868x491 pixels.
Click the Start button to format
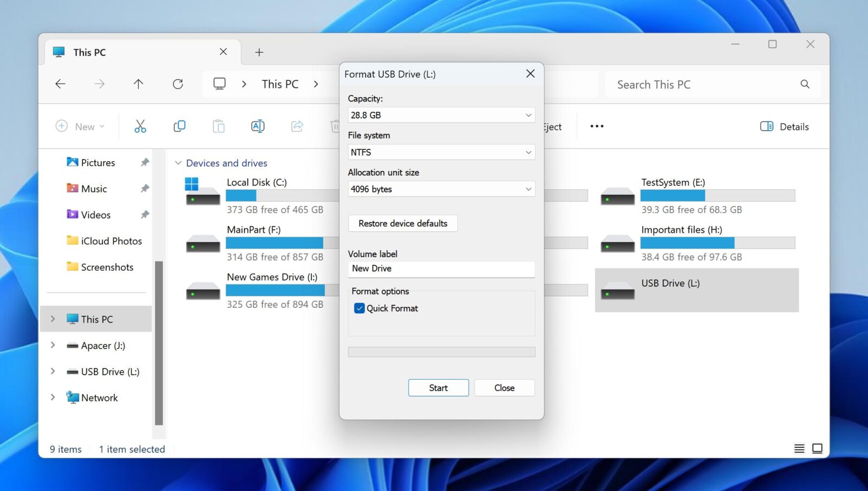[x=438, y=388]
